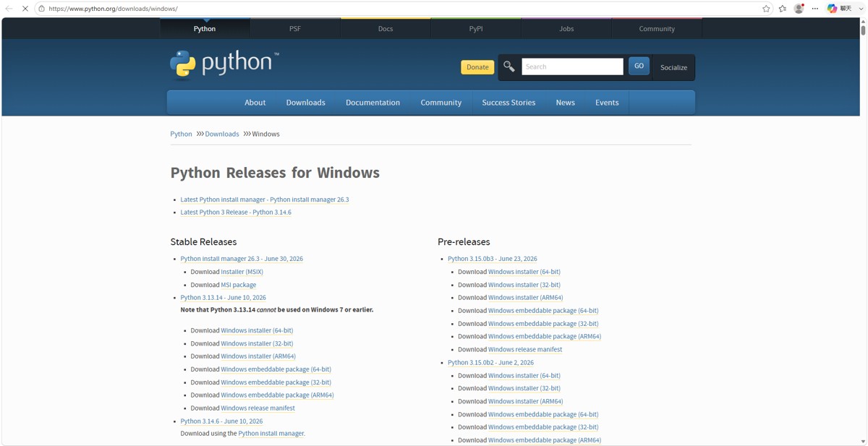The image size is (868, 446).
Task: View site information icon beside the URL
Action: pyautogui.click(x=41, y=9)
